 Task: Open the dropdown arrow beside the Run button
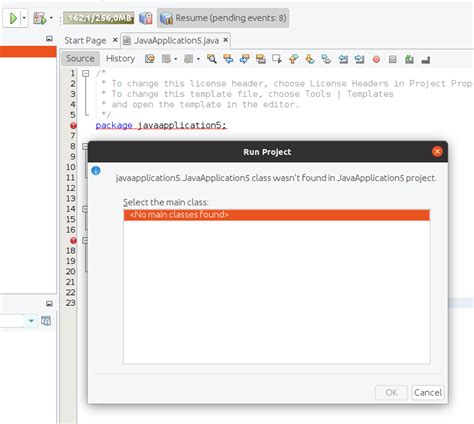point(24,18)
